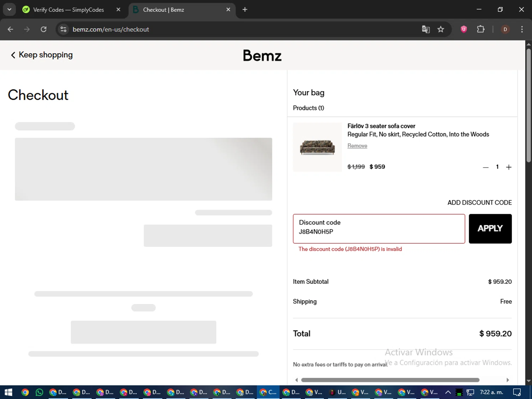Open the Windows Start menu
This screenshot has height=399, width=532.
coord(8,392)
